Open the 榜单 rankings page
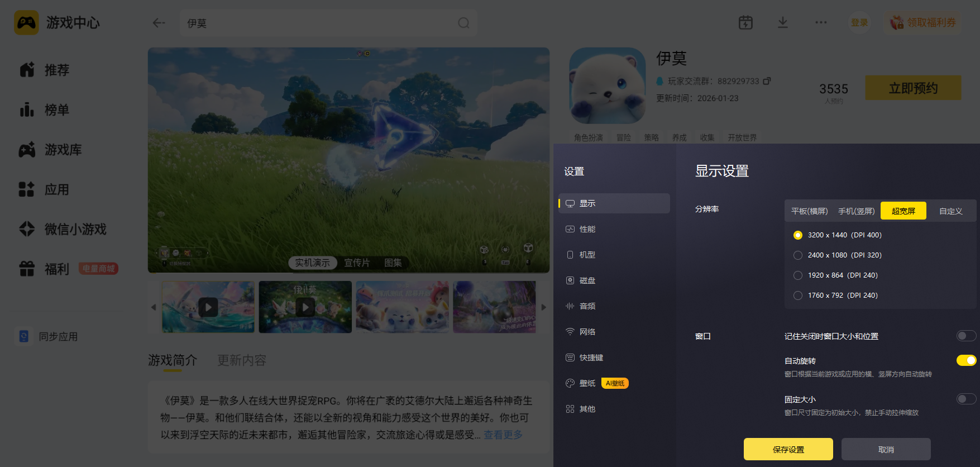 coord(45,110)
